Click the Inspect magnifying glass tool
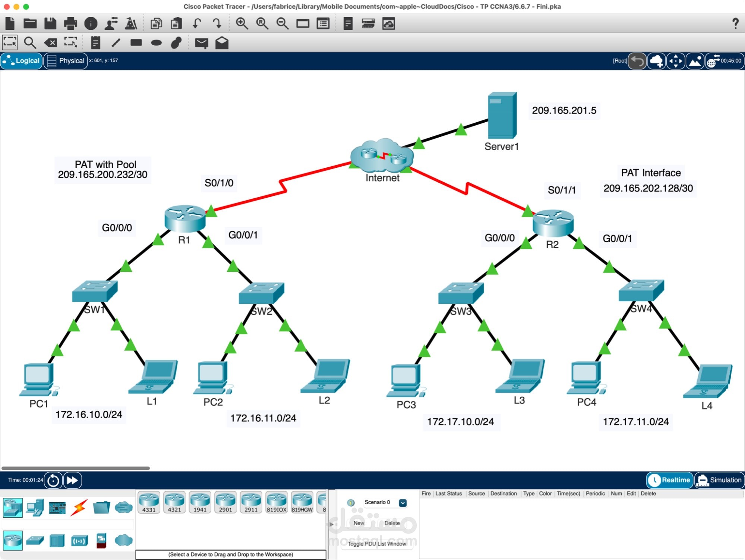This screenshot has height=560, width=745. click(x=30, y=43)
